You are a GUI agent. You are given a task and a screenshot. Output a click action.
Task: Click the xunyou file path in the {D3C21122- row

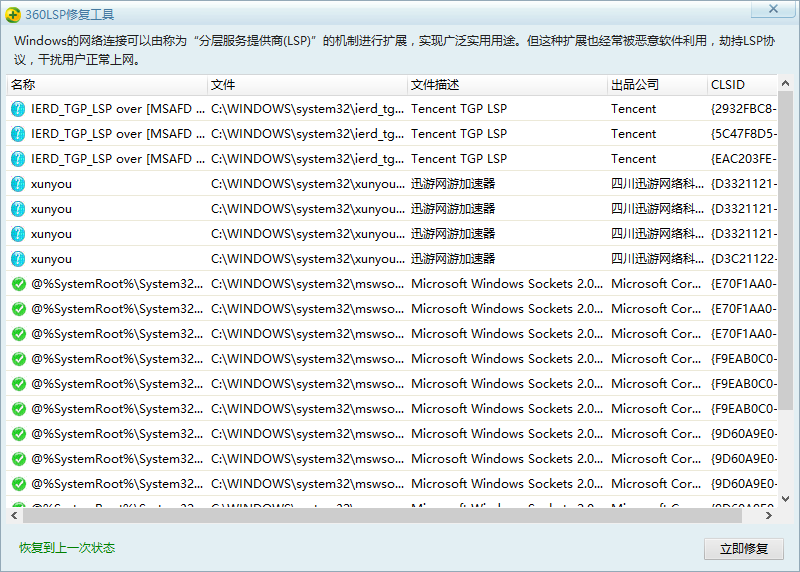tap(307, 259)
